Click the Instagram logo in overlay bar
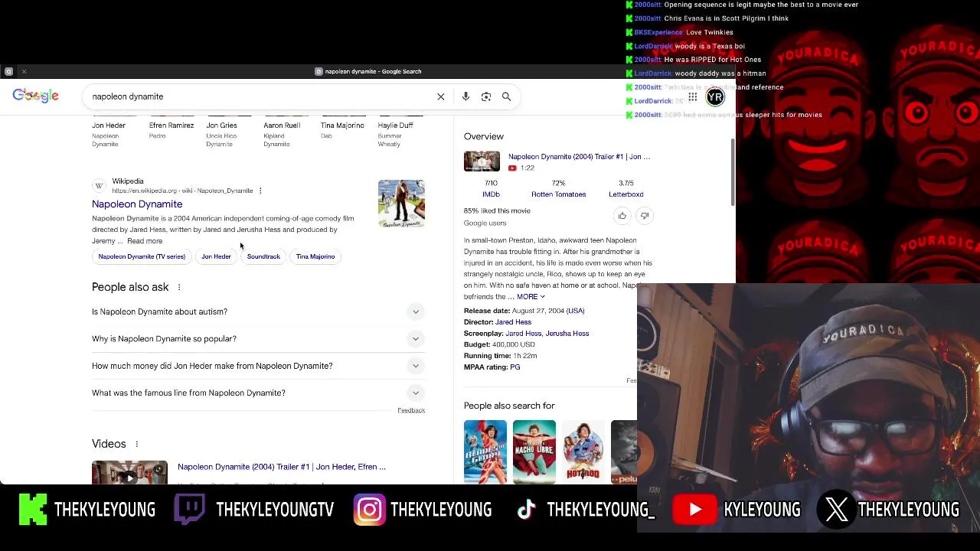 click(x=369, y=510)
